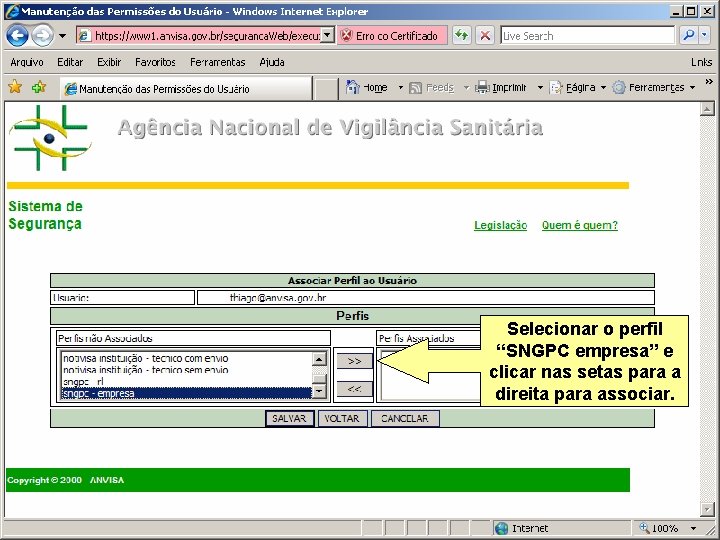Go back with the browser Back arrow
Image resolution: width=720 pixels, height=540 pixels.
(x=17, y=35)
